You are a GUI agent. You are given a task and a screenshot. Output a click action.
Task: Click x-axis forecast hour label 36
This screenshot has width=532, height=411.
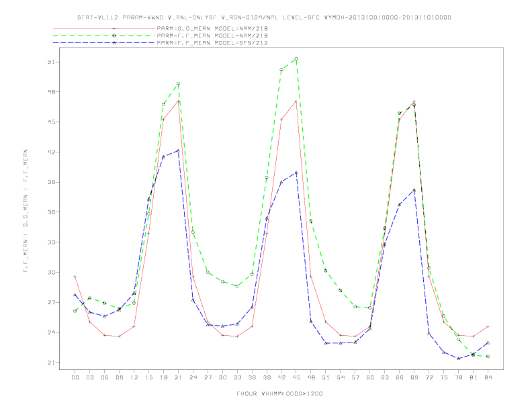(252, 377)
